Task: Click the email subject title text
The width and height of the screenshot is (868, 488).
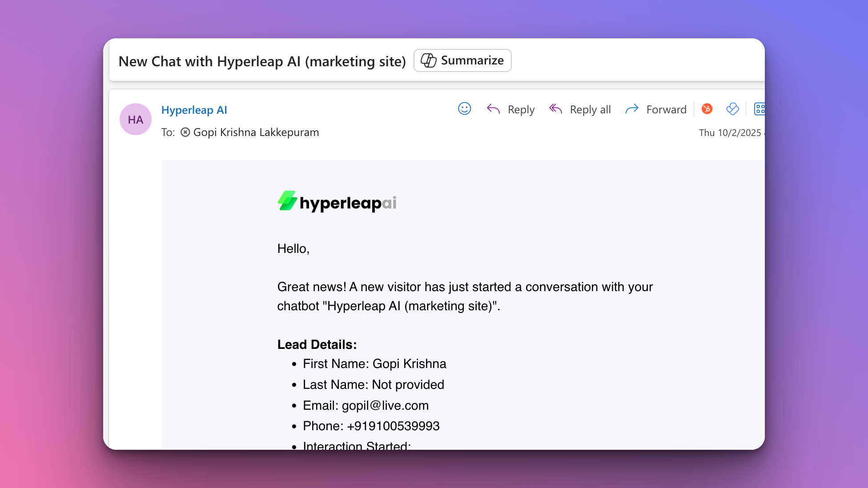Action: [x=262, y=61]
